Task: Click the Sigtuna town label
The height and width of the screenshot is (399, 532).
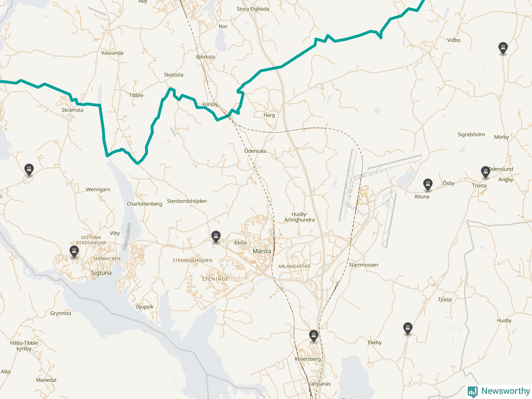Action: [101, 273]
